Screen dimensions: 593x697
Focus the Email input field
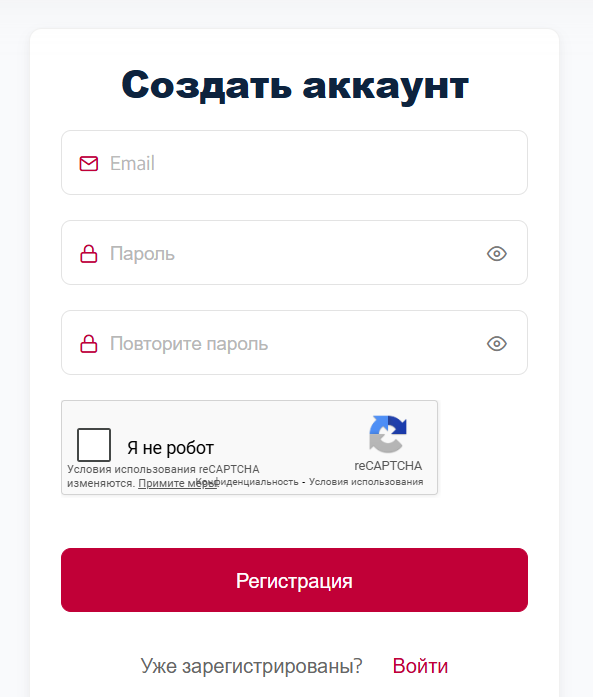tap(294, 163)
